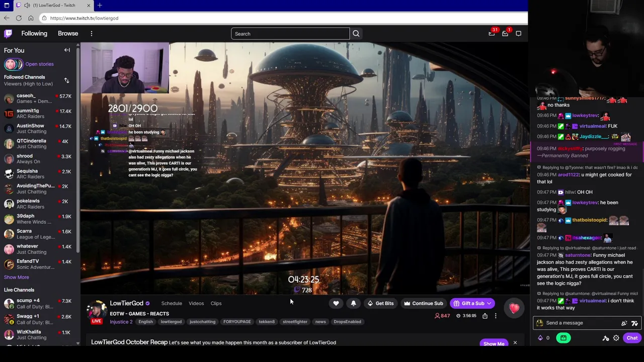Screen dimensions: 644x362
Task: Click the DropsEnabled tag
Action: coord(347,322)
